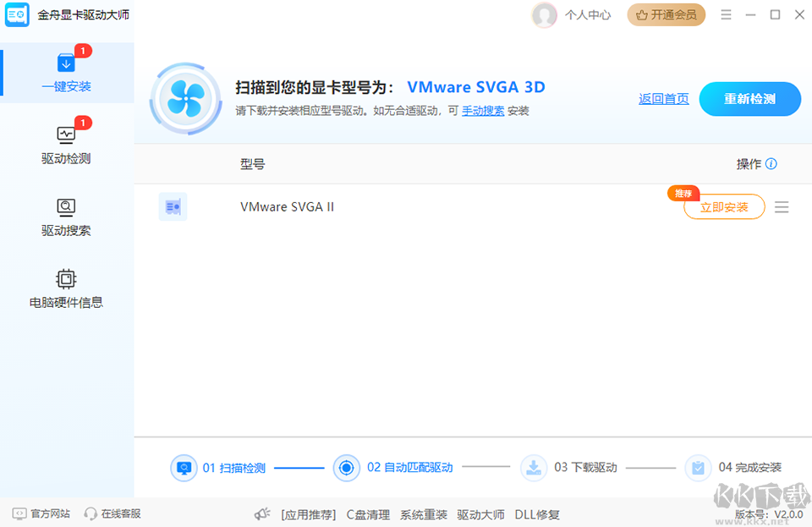The width and height of the screenshot is (812, 527).
Task: Click 返回首页 to return home
Action: coord(663,99)
